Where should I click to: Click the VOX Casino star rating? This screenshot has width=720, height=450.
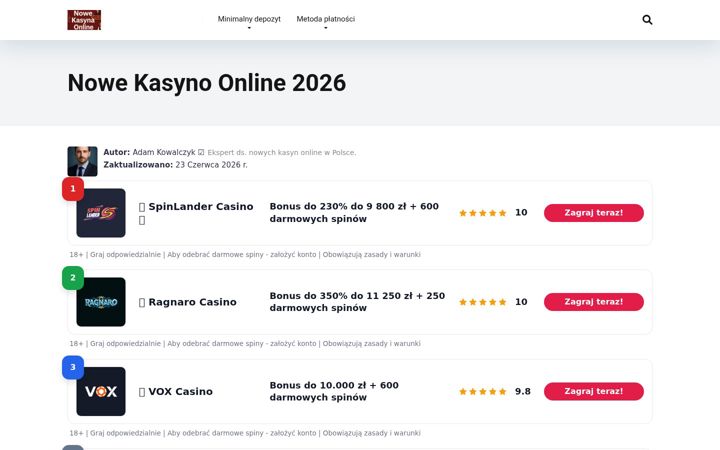[x=483, y=392]
